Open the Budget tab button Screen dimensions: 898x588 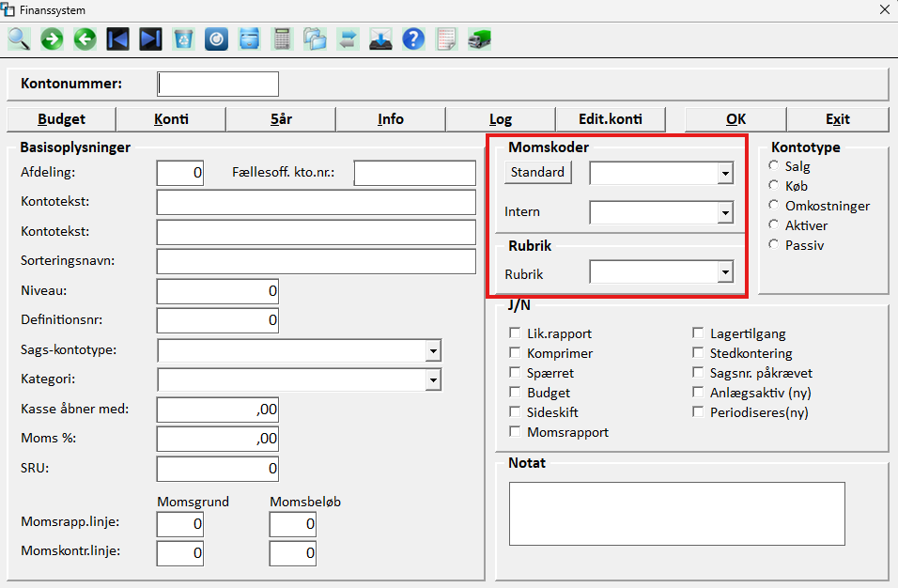click(x=61, y=119)
